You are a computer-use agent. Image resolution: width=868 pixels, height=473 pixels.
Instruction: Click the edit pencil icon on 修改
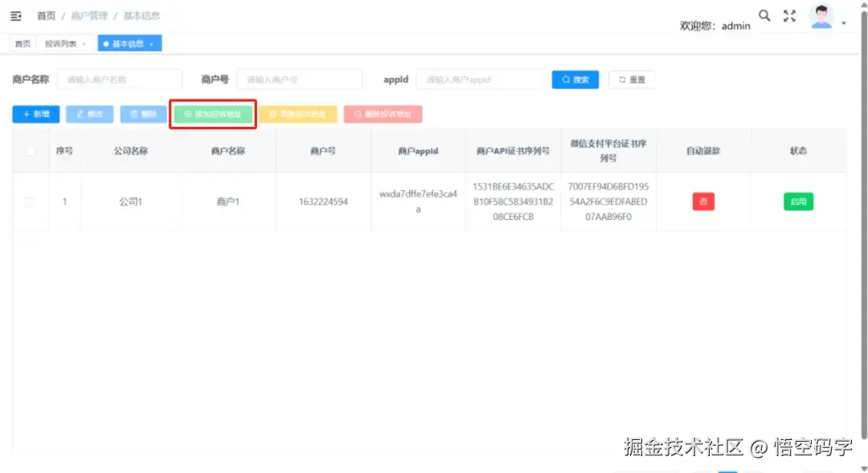[80, 113]
